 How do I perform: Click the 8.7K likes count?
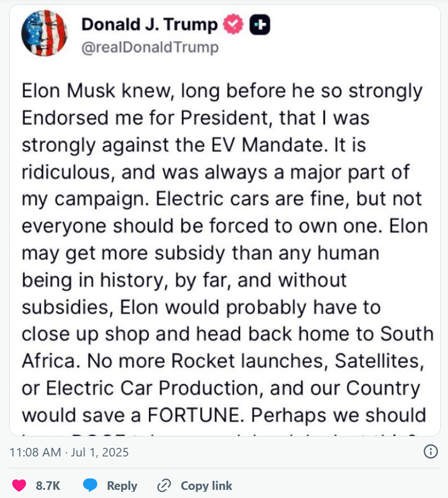point(48,486)
